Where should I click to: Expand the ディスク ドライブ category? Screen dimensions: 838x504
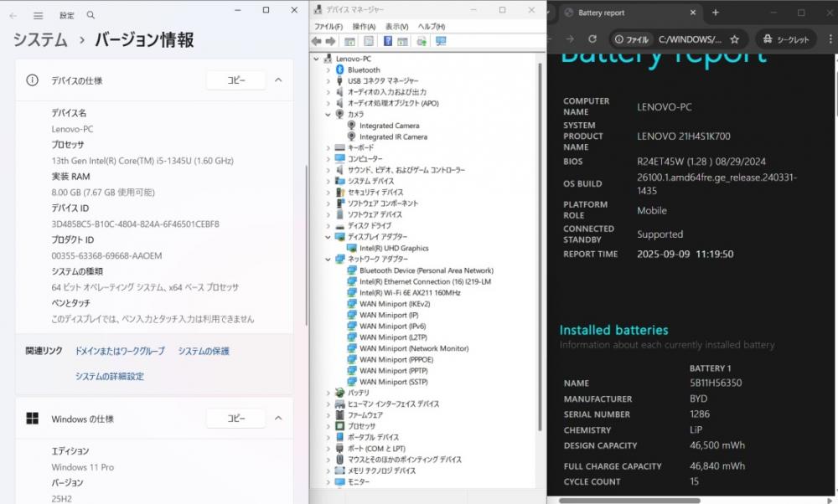click(328, 226)
